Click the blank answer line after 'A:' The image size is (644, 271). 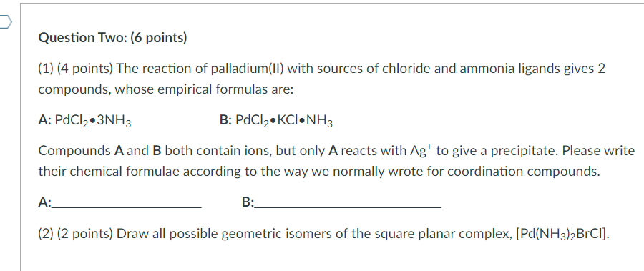(127, 203)
